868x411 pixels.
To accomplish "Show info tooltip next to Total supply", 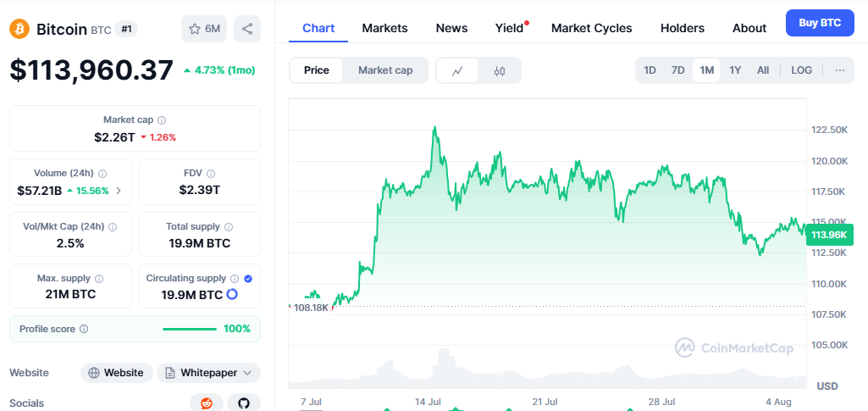I will (x=229, y=226).
